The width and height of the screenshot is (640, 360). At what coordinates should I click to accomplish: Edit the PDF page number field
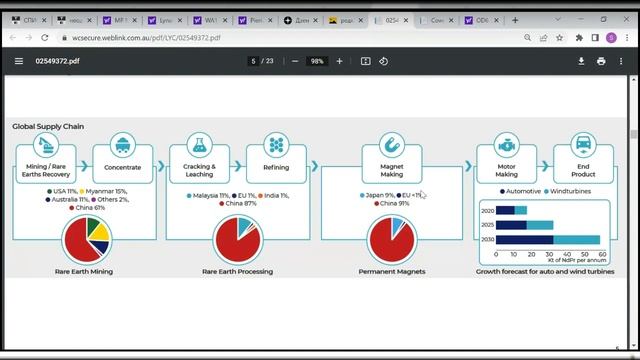point(253,61)
